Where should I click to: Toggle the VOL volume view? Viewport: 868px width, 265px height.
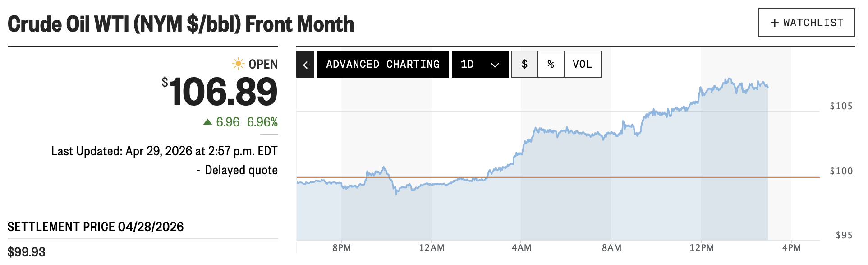(582, 65)
